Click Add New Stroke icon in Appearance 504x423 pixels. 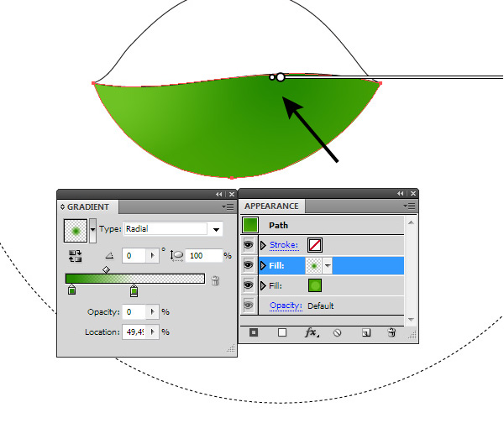(x=254, y=333)
